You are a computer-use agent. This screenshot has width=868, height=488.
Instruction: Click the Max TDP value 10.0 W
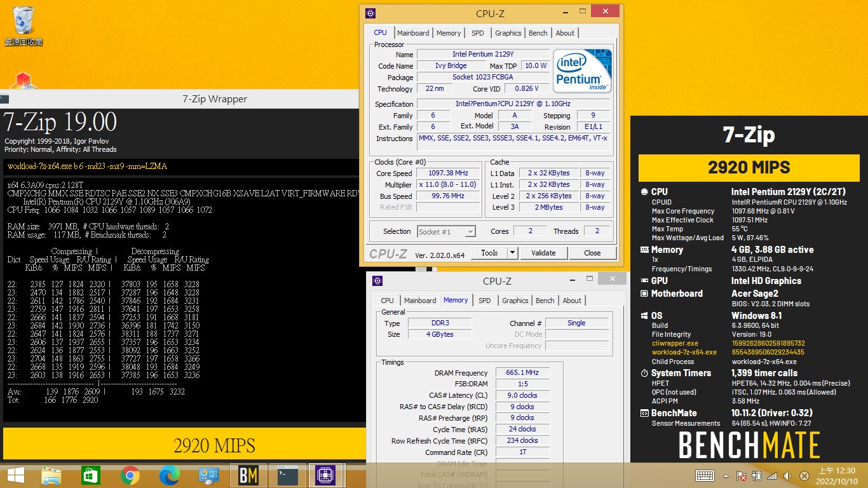[x=535, y=66]
